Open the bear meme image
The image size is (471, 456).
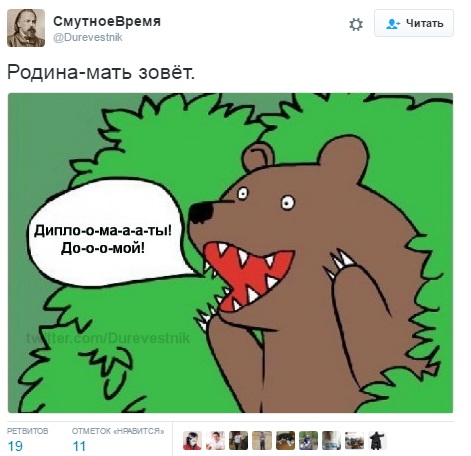230,253
